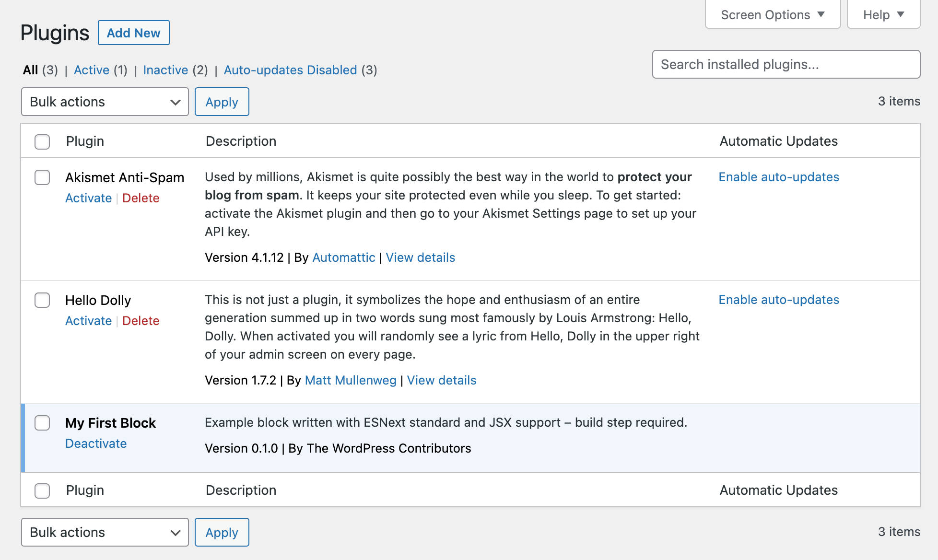Click View details for Akismet Anti-Spam
The image size is (938, 560).
click(x=421, y=257)
